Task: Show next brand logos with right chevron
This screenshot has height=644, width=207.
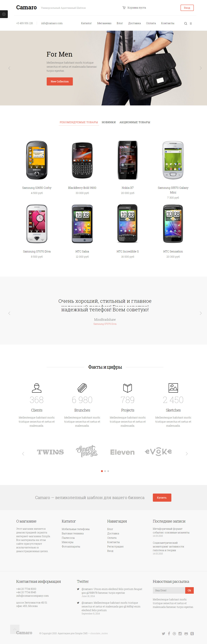Action: [x=186, y=454]
